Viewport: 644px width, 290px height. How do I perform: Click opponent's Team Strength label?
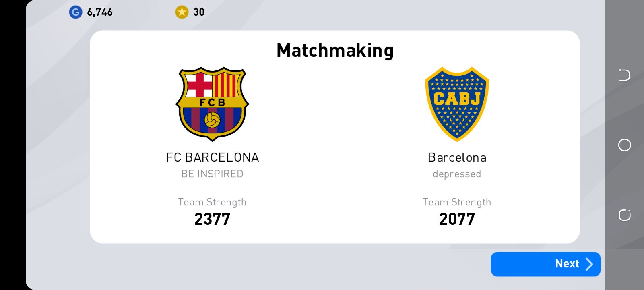point(457,202)
